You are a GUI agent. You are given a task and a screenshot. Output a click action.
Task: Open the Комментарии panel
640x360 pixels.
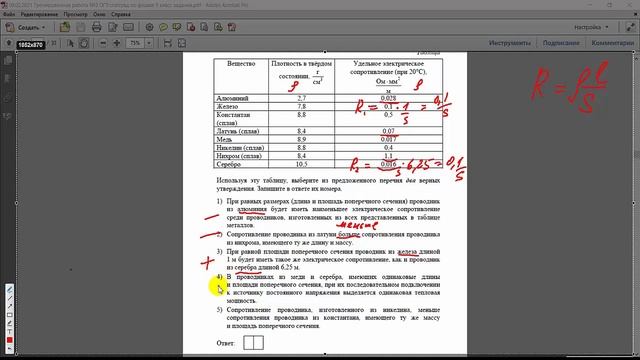(613, 43)
